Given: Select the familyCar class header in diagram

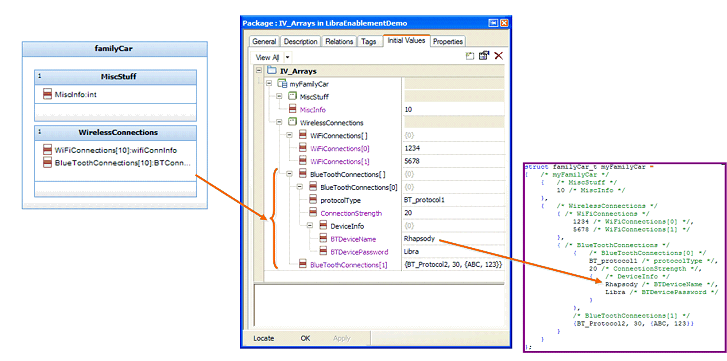Looking at the screenshot, I should [115, 48].
